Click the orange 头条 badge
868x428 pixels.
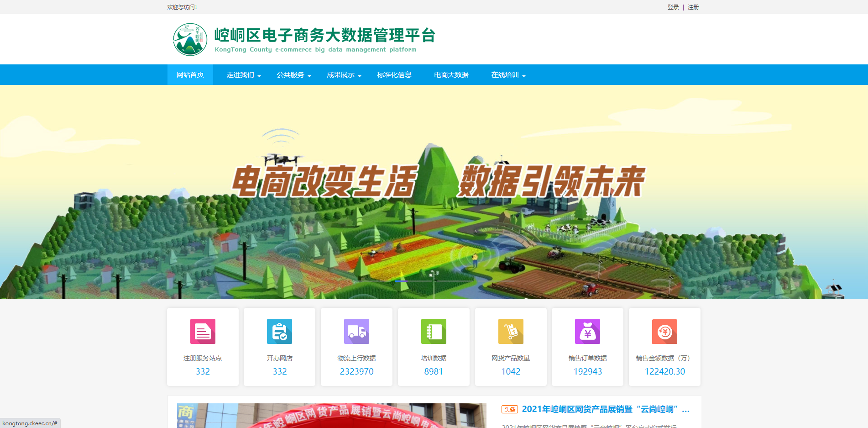(x=510, y=409)
